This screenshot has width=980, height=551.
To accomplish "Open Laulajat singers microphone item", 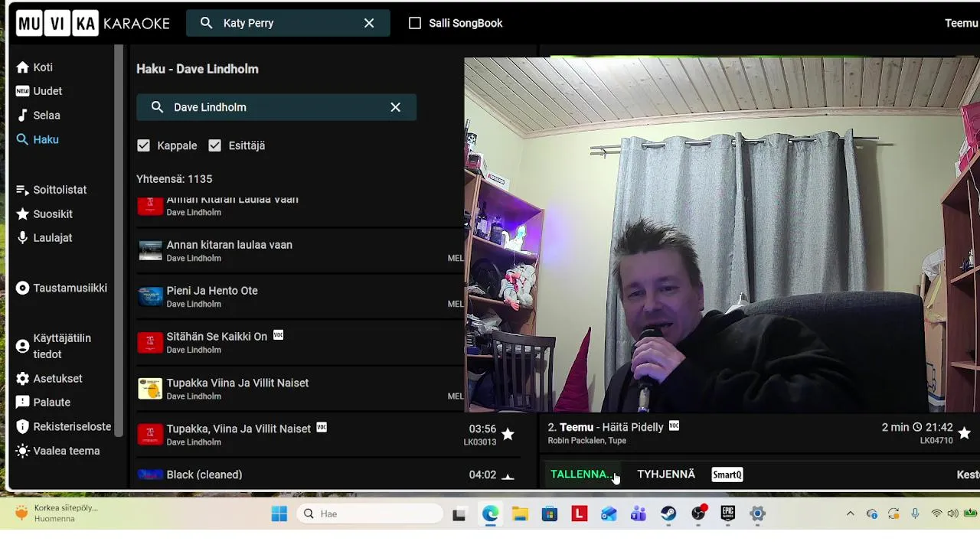I will click(x=44, y=238).
